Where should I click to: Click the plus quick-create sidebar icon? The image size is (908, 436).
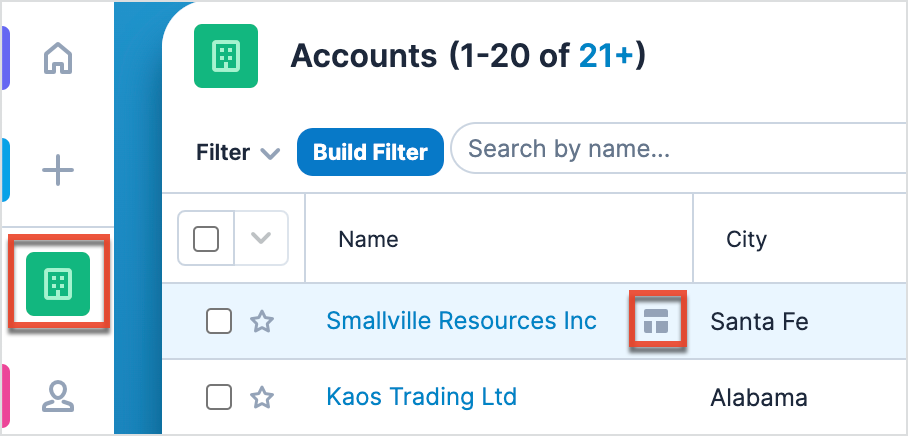coord(58,171)
